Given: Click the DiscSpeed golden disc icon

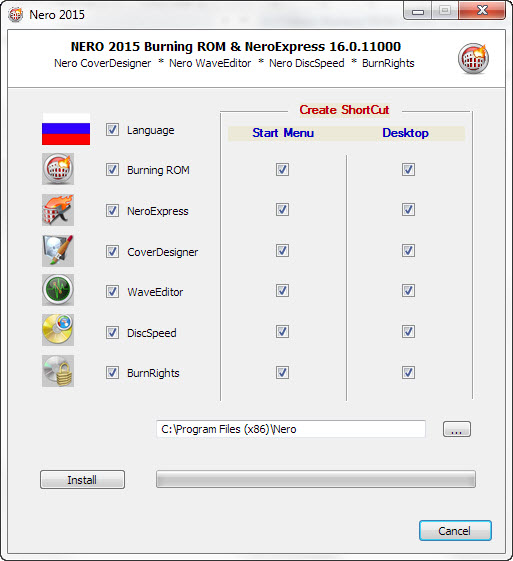Looking at the screenshot, I should 58,330.
